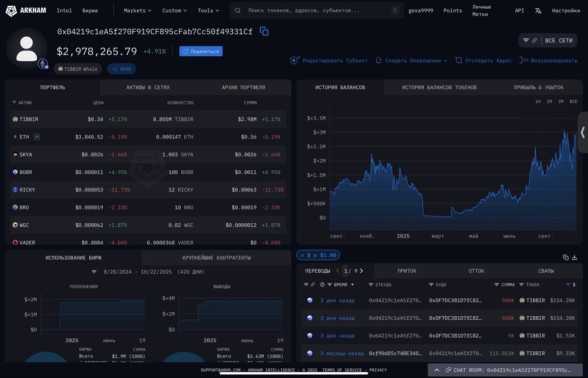Switch to КРУПНЕЙШИЕ КОНТРАГЕНТЫ tab

point(217,258)
